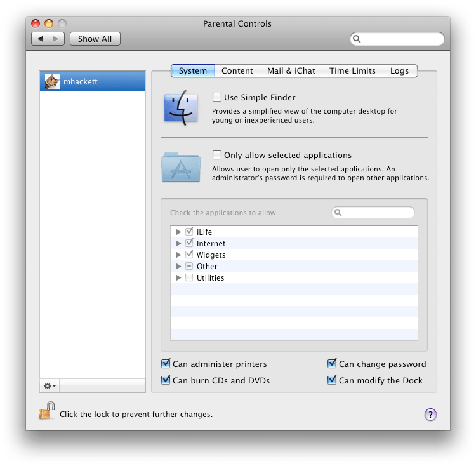Open the Time Limits tab
Screen dimensions: 476x466
352,70
